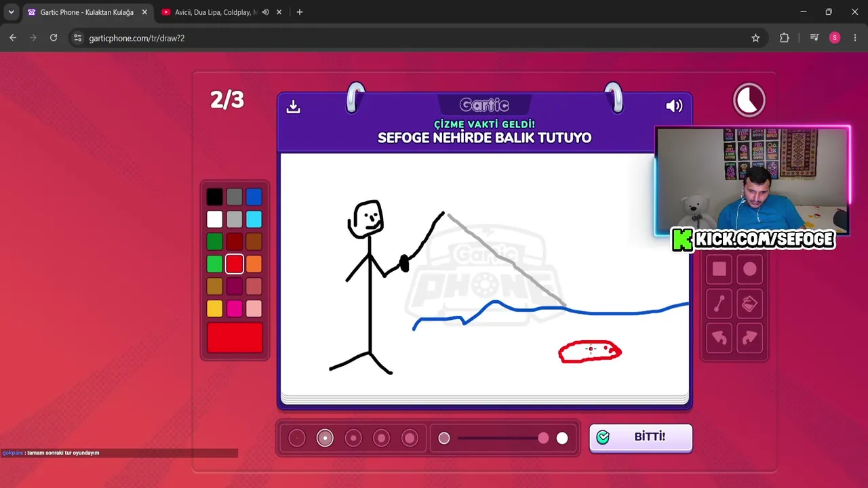Choose the largest brush size
Viewport: 868px width, 488px height.
pos(410,439)
